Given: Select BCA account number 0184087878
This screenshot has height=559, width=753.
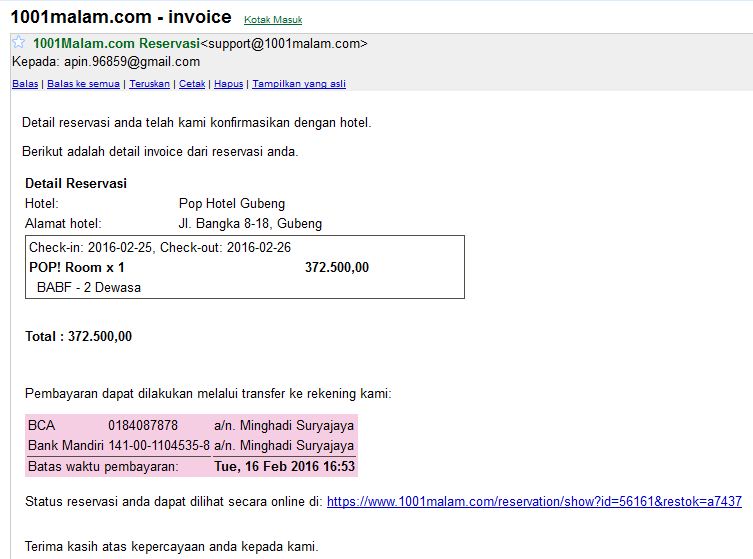Looking at the screenshot, I should click(x=143, y=425).
